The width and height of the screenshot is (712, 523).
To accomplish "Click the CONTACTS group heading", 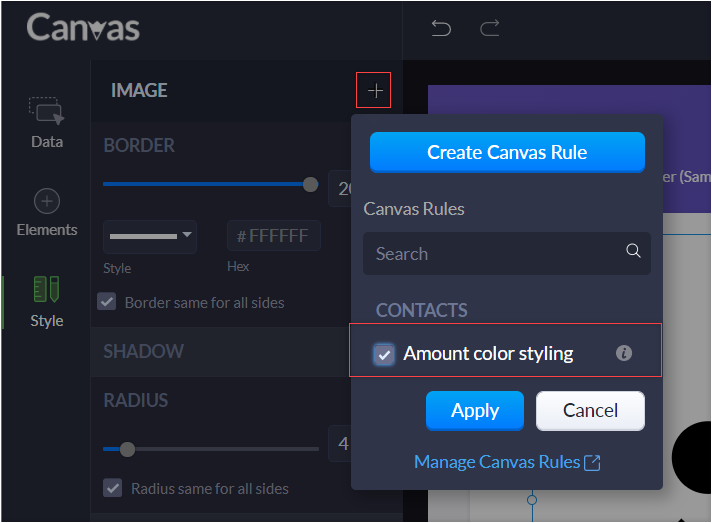I will [x=421, y=311].
